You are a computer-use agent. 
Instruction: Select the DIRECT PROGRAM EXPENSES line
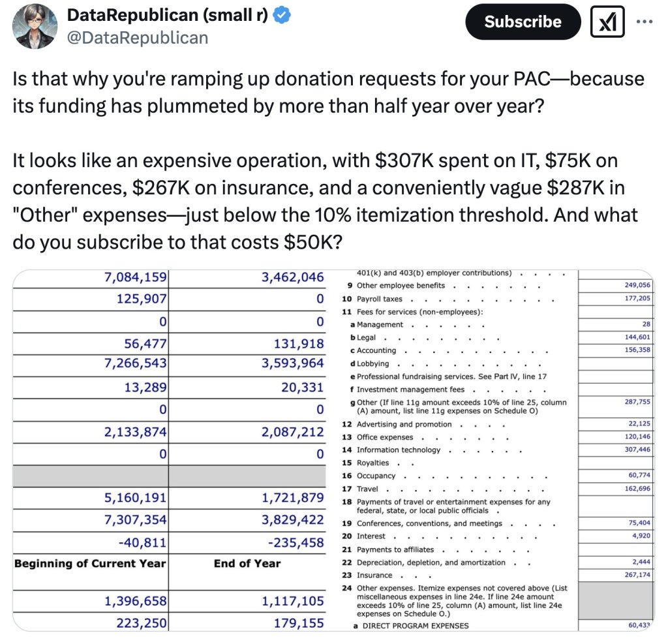[x=416, y=626]
